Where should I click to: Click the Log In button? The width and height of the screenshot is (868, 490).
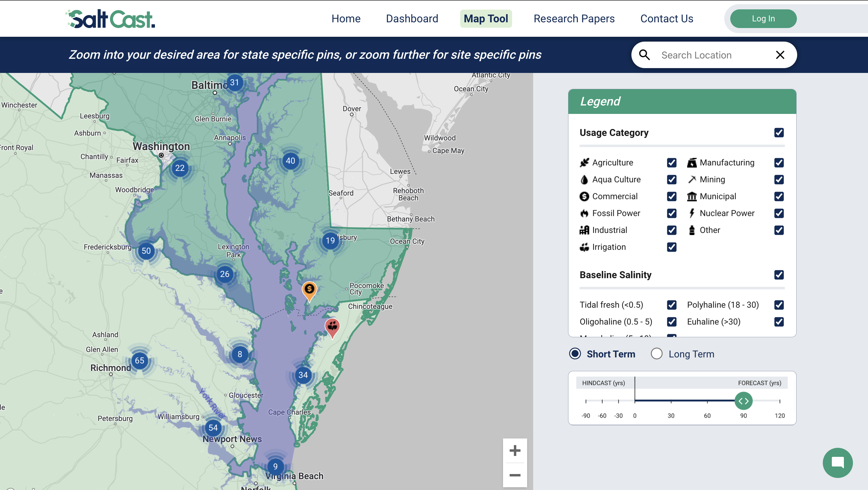[x=763, y=19]
